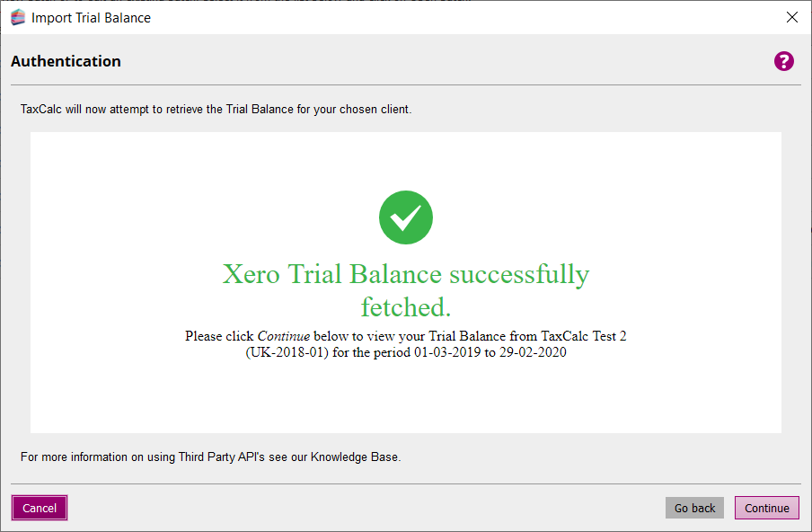Click the italic Continue word in instructions
The image size is (812, 532).
284,336
